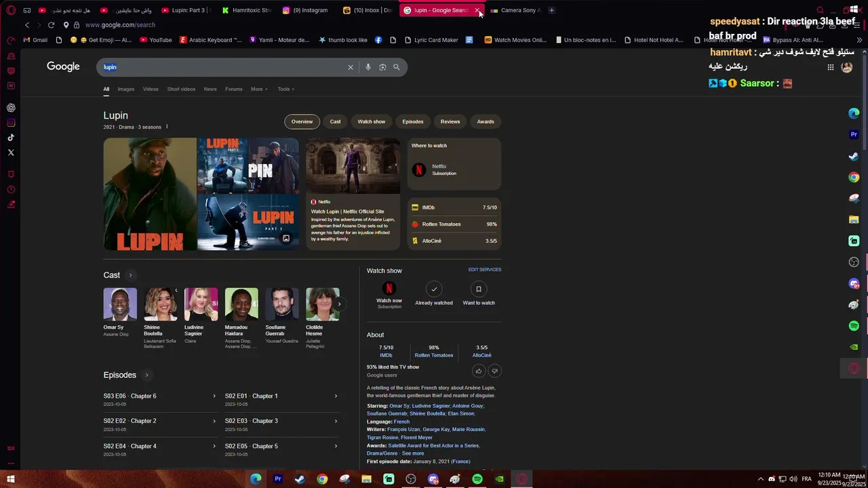Open OBS Studio from the taskbar
The width and height of the screenshot is (868, 488).
tap(411, 479)
